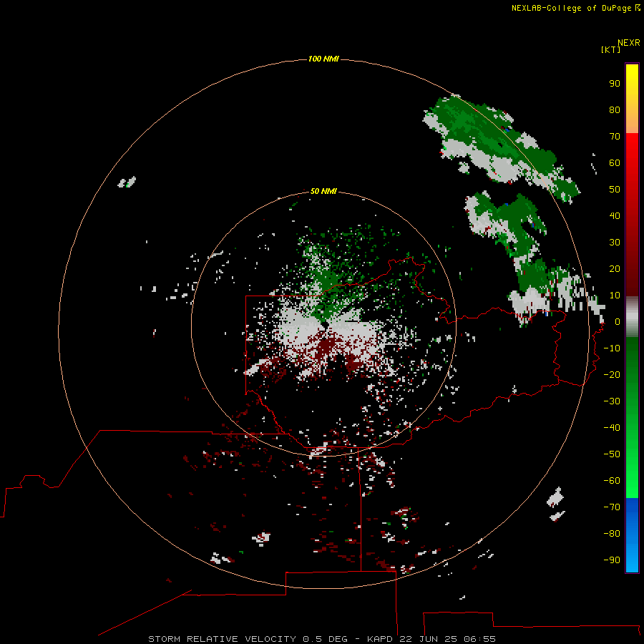Click the -90 value on the velocity scale
The height and width of the screenshot is (644, 644).
click(x=612, y=560)
